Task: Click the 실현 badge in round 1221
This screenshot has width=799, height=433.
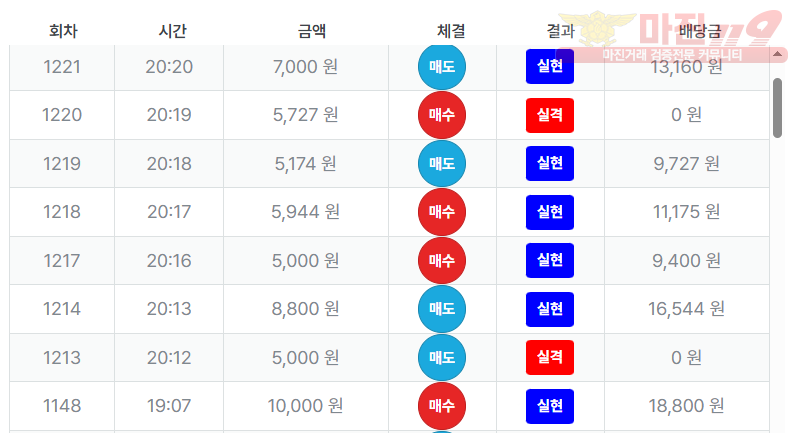Action: [549, 67]
